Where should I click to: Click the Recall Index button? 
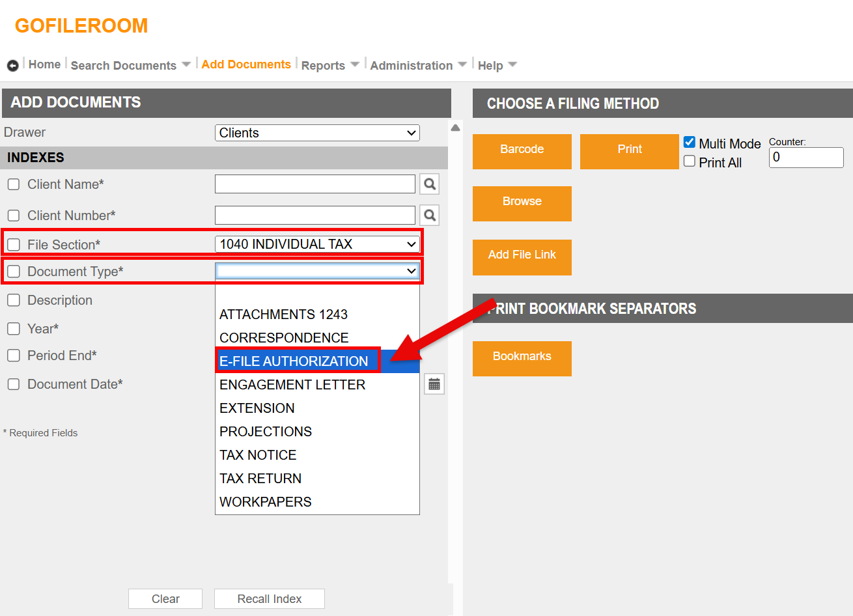coord(269,599)
